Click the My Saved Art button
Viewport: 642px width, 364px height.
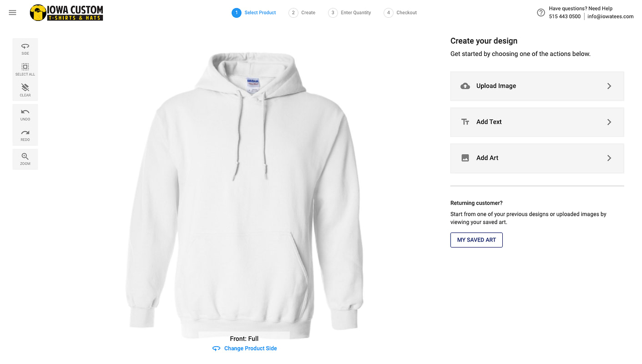coord(476,240)
